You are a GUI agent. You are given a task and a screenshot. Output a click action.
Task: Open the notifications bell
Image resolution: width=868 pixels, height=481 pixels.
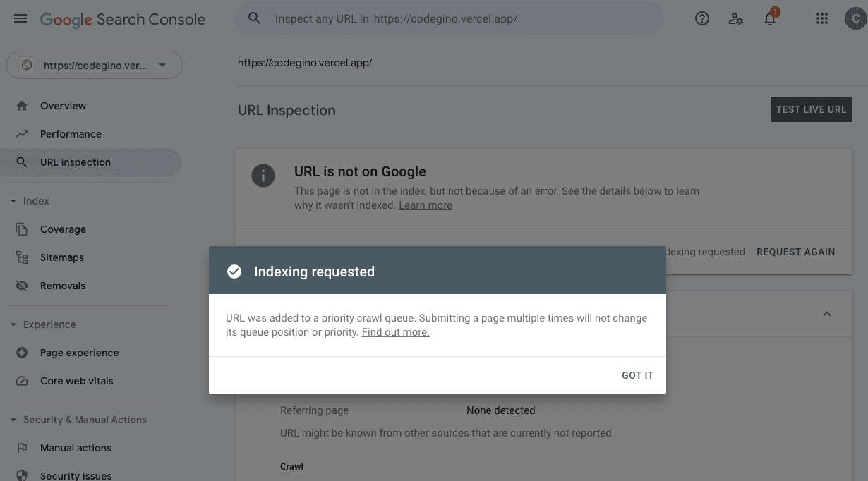coord(769,18)
